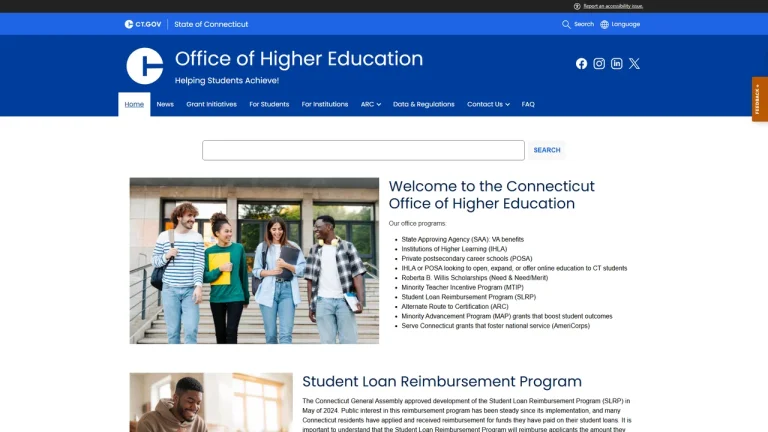Click the round Connecticut C logo
Image resolution: width=768 pixels, height=432 pixels.
(144, 66)
